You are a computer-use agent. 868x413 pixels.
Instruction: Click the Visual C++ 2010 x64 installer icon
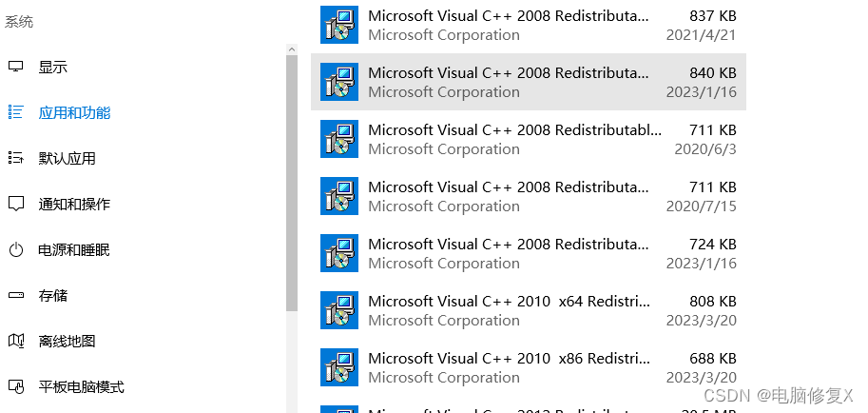pos(339,310)
